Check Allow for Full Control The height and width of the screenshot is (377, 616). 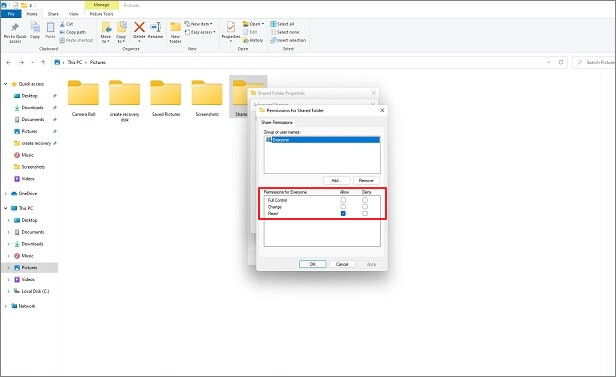[343, 200]
